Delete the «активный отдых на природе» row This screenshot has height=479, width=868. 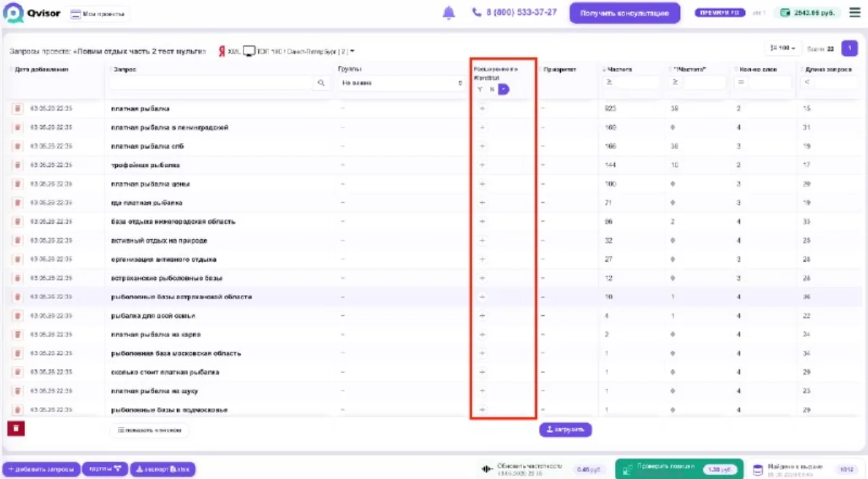18,240
